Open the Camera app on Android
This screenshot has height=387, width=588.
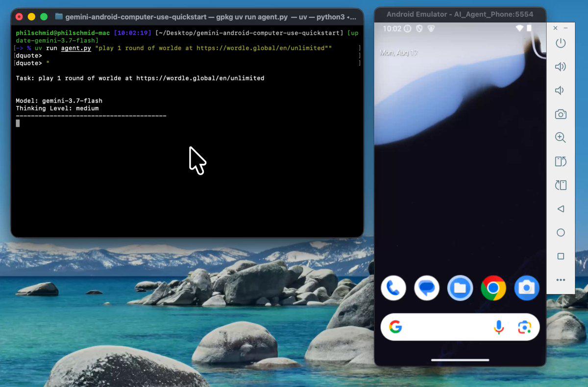pyautogui.click(x=527, y=288)
